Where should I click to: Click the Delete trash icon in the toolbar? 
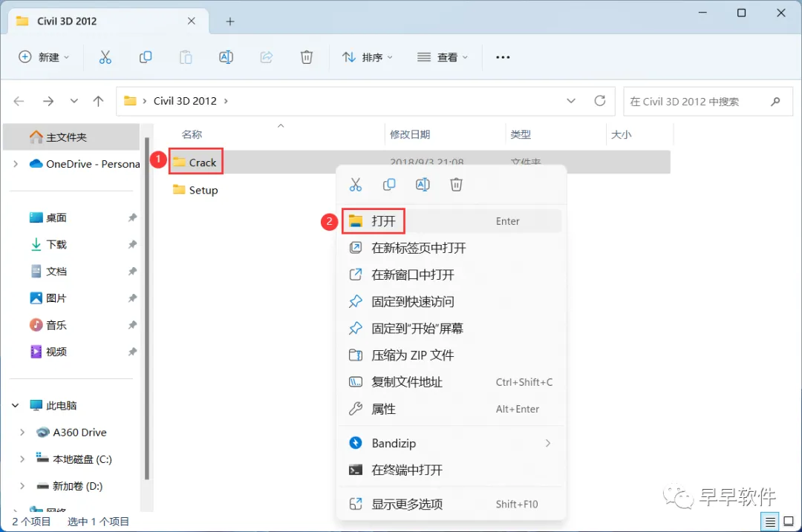pos(307,57)
